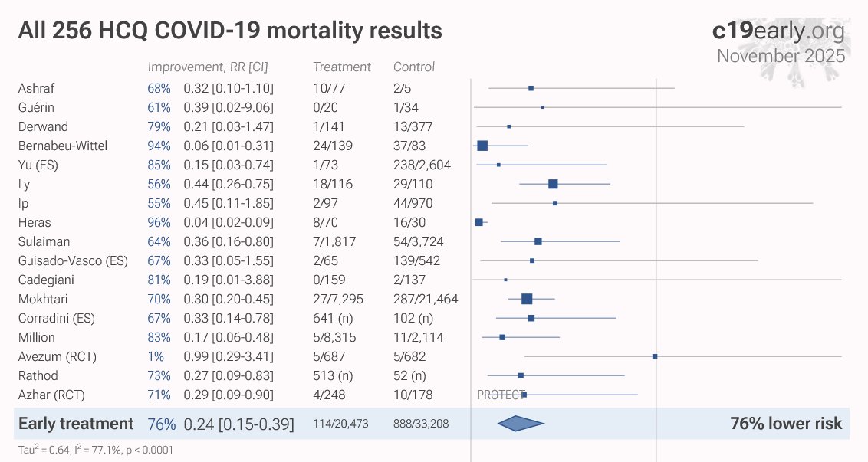Screen dimensions: 868x462
Task: Click the "Improvement, RR [CI]" column header
Action: (x=207, y=67)
